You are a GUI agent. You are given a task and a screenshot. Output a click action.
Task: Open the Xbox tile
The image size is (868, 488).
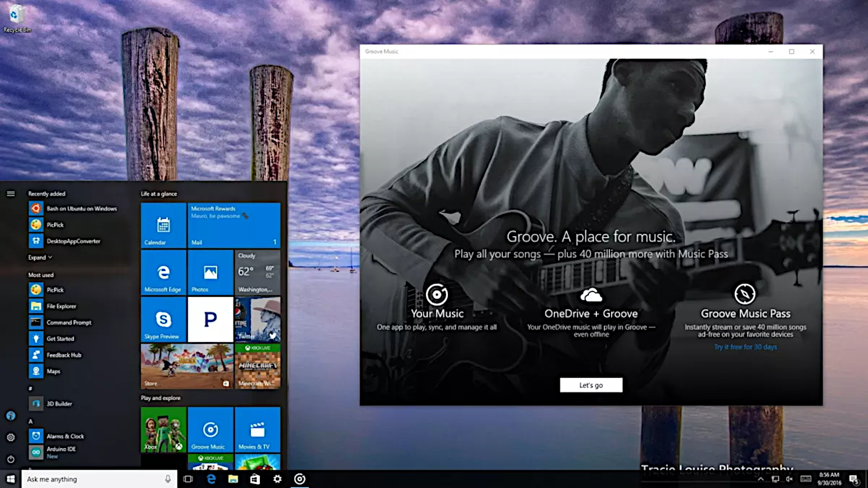pos(163,430)
